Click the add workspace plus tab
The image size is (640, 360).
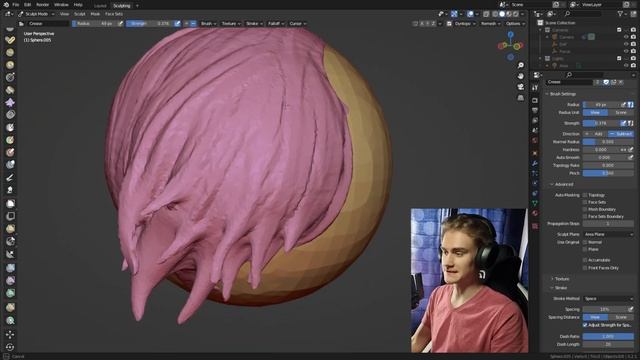pos(137,6)
